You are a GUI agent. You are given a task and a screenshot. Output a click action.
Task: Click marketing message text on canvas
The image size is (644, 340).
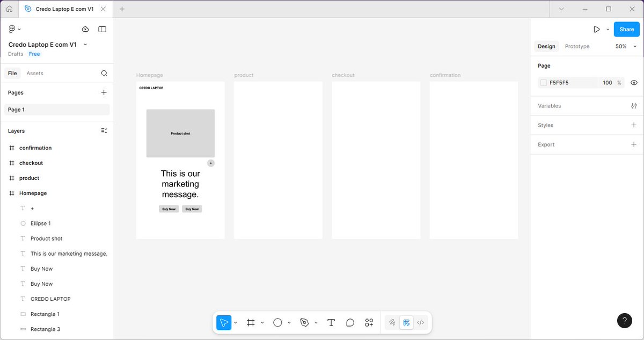click(180, 184)
